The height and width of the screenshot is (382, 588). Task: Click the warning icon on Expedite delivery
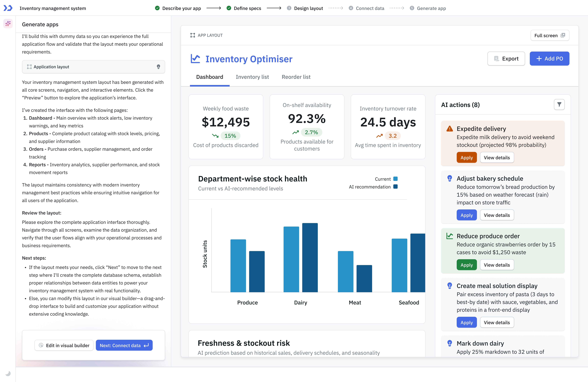450,129
